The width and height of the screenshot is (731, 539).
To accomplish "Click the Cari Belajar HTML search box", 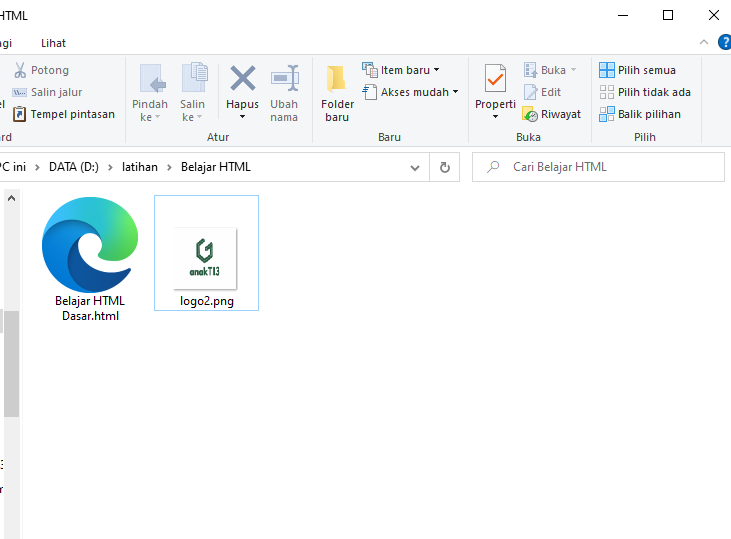I will pos(598,167).
